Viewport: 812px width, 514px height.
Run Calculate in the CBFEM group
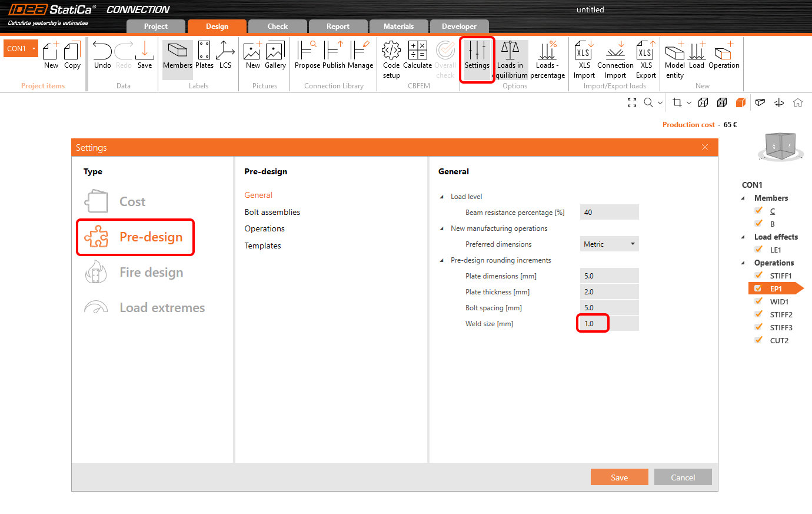[x=417, y=51]
